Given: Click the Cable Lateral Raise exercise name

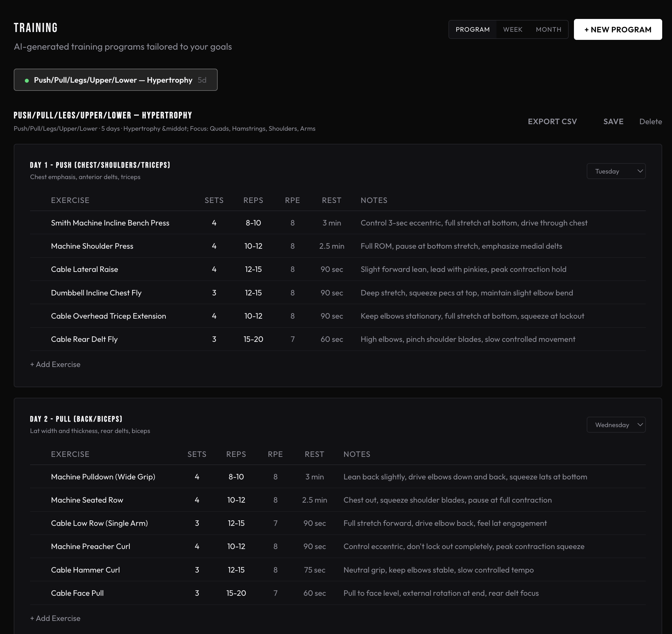Looking at the screenshot, I should 85,269.
